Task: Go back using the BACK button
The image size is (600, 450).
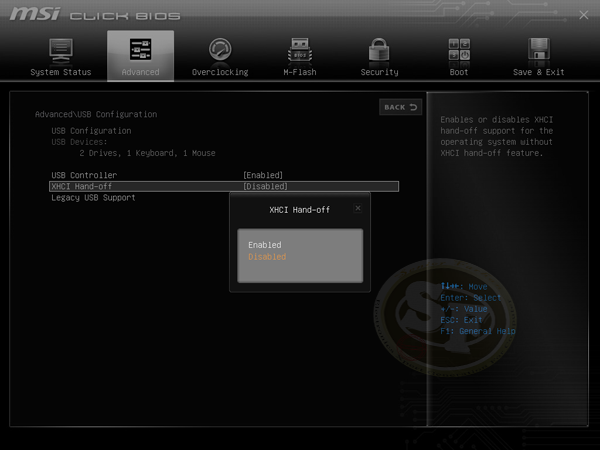Action: point(400,107)
